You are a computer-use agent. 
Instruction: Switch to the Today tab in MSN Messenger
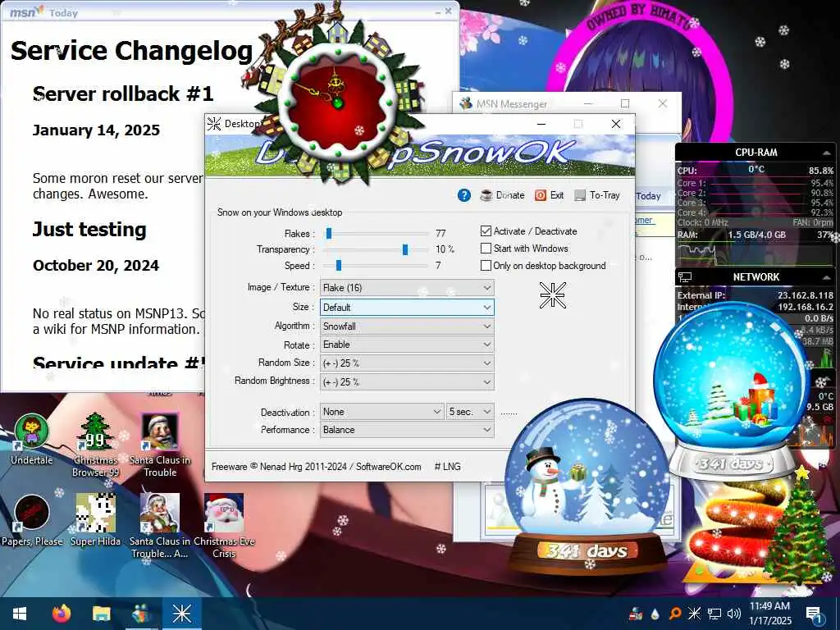click(x=648, y=196)
